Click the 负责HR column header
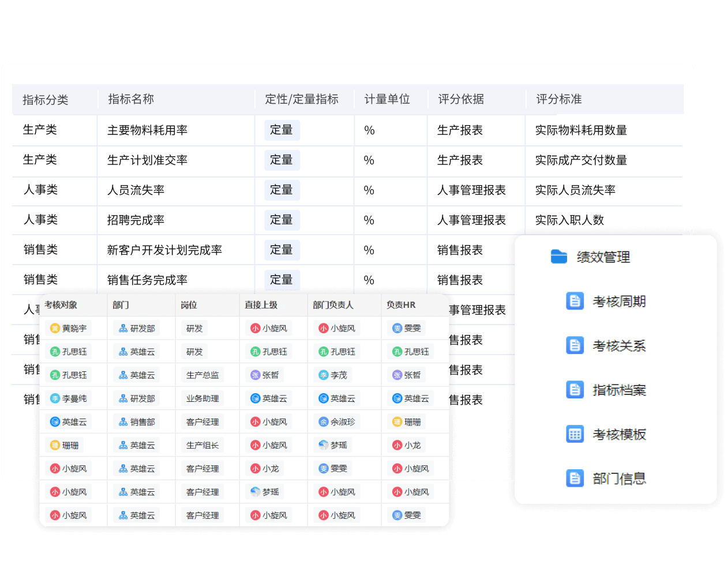This screenshot has height=565, width=728. click(x=401, y=305)
